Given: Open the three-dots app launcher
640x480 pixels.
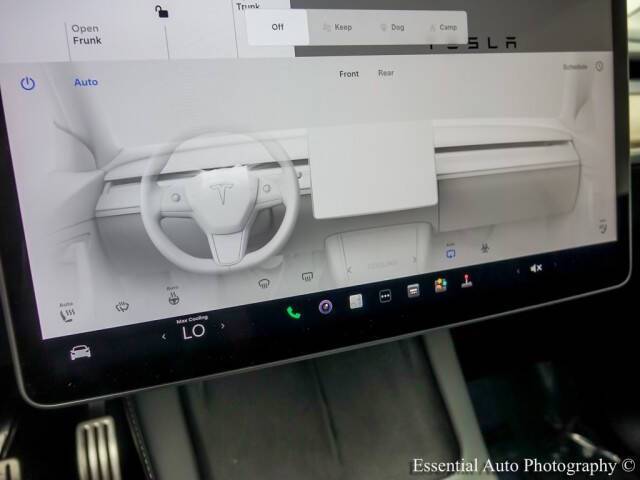Looking at the screenshot, I should (x=385, y=296).
